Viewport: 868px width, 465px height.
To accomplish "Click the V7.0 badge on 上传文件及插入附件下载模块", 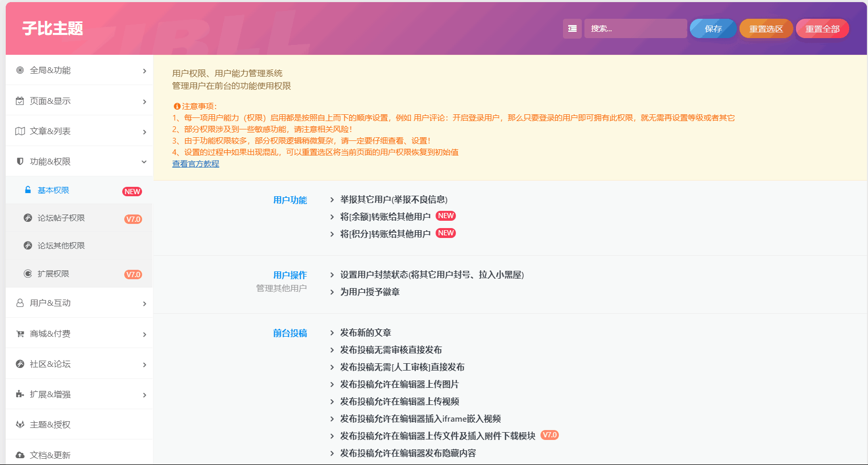I will click(549, 435).
